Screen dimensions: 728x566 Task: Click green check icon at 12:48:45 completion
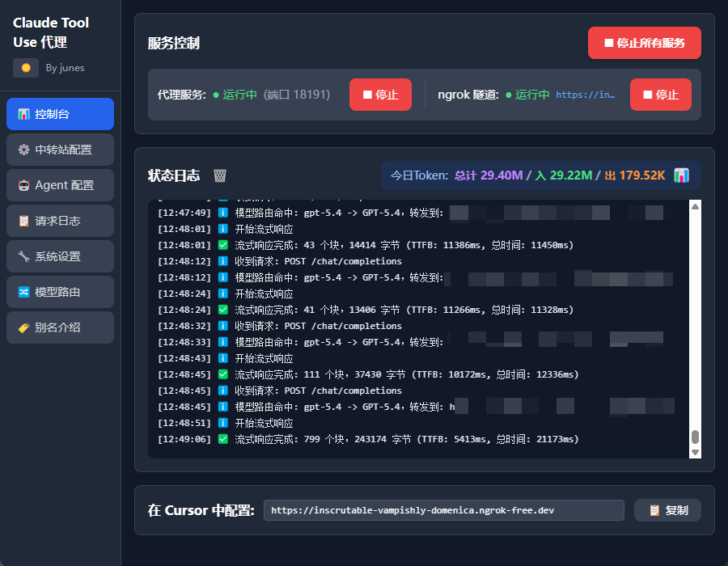coord(223,374)
